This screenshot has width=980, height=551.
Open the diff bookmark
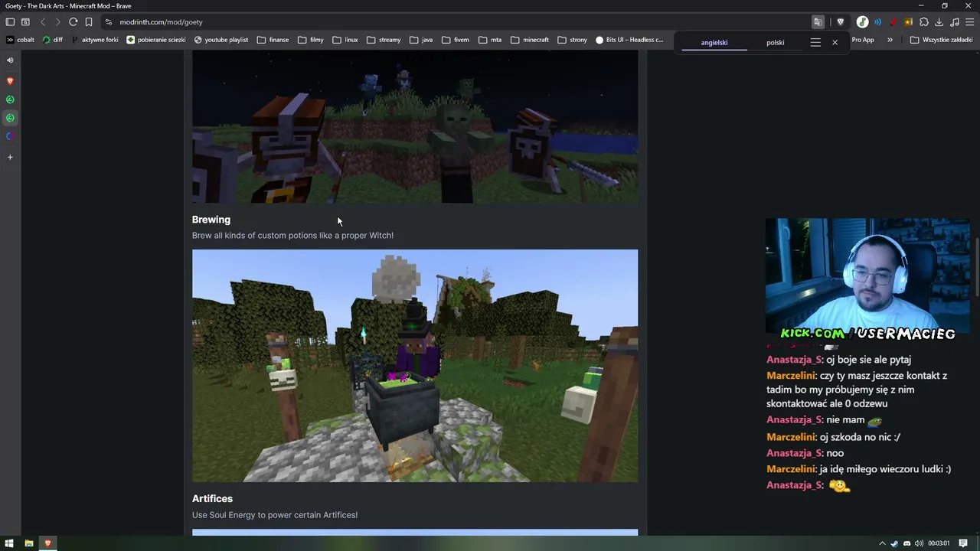point(53,40)
